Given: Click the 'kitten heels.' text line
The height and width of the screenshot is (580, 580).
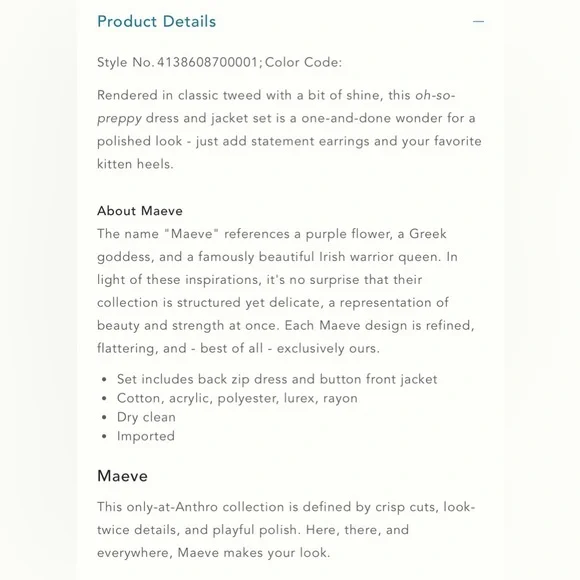Looking at the screenshot, I should [135, 164].
